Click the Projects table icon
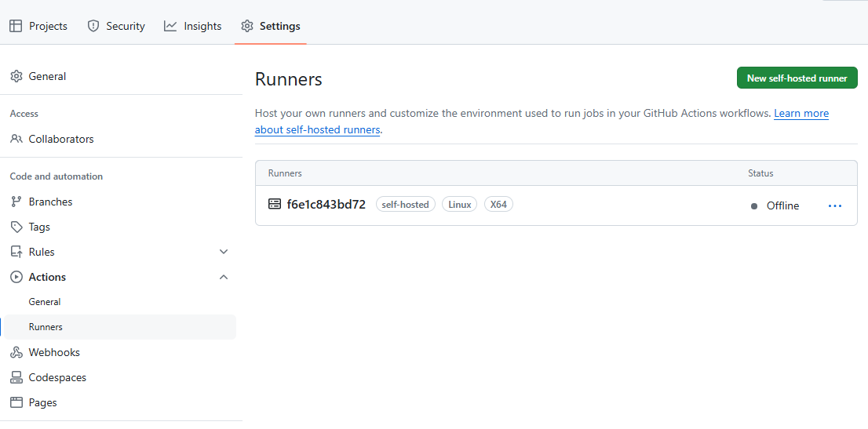This screenshot has width=868, height=429. pyautogui.click(x=16, y=26)
